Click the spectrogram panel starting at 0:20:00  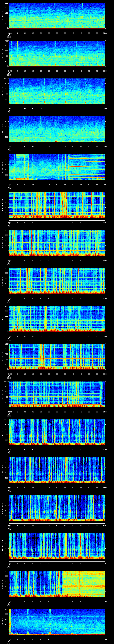[57, 16]
